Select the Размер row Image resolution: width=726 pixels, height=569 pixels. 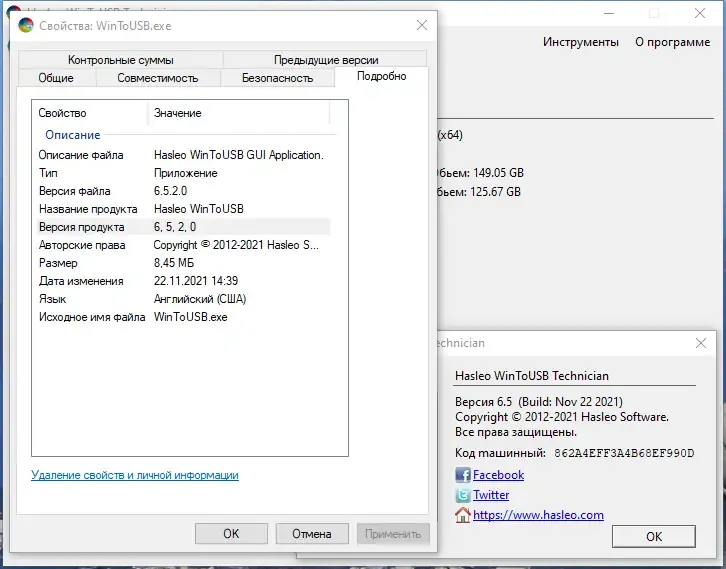(x=183, y=263)
